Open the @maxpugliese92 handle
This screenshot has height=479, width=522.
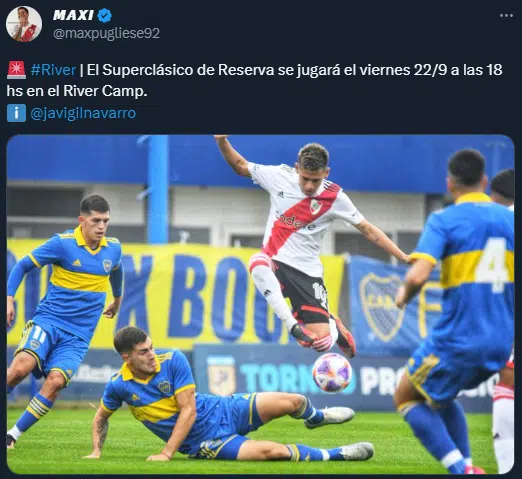tap(106, 33)
